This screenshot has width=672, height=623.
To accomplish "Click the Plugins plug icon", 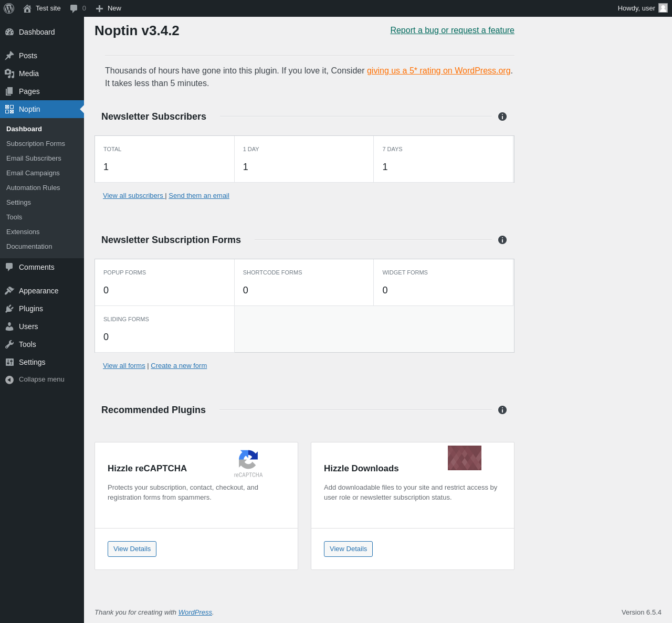I will coord(9,309).
